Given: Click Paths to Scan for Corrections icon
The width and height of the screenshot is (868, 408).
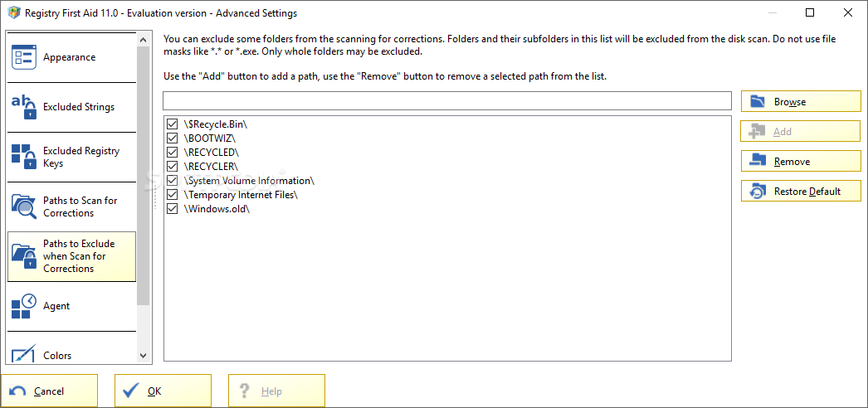Looking at the screenshot, I should [x=24, y=206].
